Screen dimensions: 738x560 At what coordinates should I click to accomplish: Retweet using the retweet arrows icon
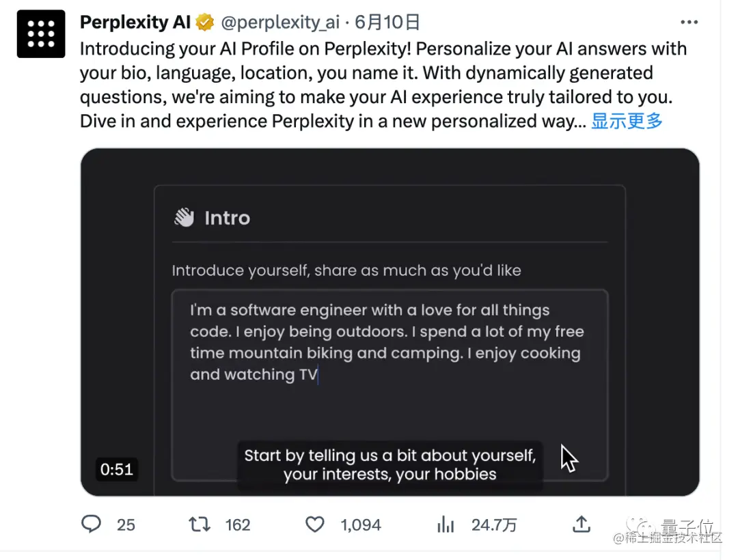pos(200,524)
